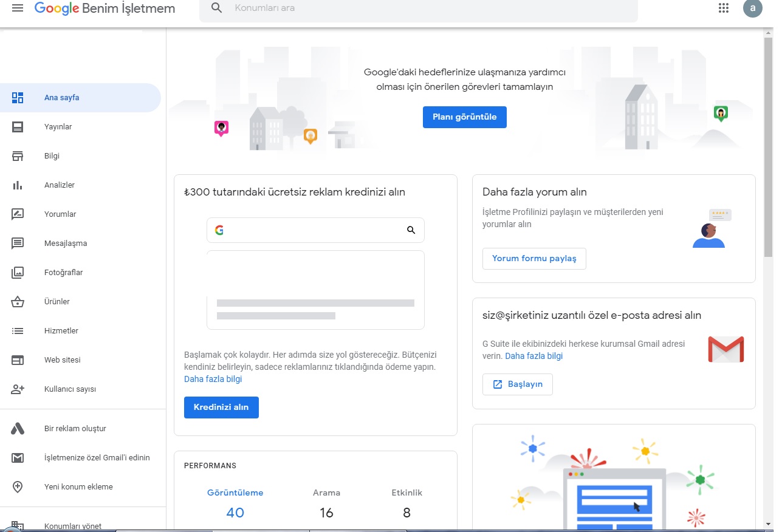The width and height of the screenshot is (782, 532).
Task: Navigate to Analizler
Action: click(x=80, y=185)
